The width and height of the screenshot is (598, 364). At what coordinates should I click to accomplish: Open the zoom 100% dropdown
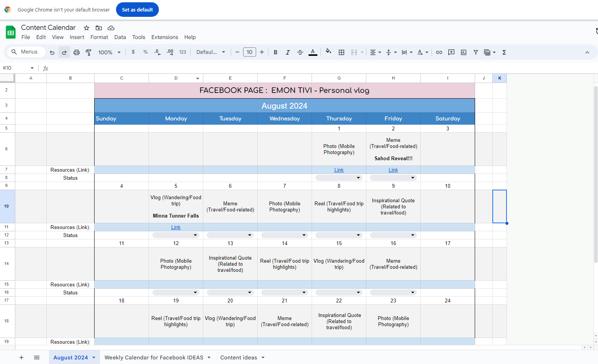(109, 52)
